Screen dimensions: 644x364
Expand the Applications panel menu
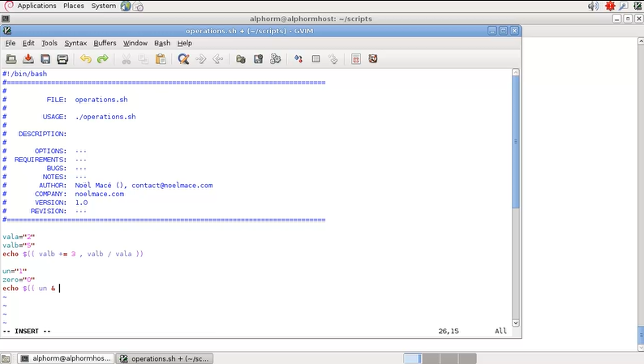point(36,6)
